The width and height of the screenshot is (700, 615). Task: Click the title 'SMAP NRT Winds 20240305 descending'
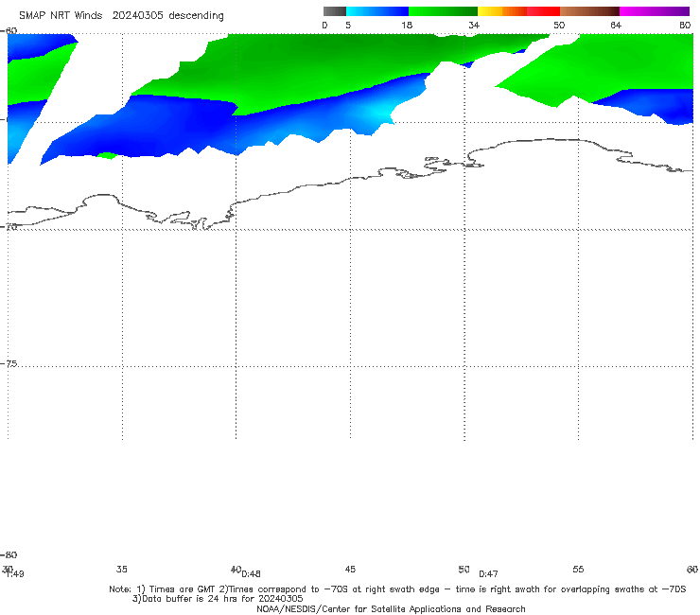coord(121,16)
